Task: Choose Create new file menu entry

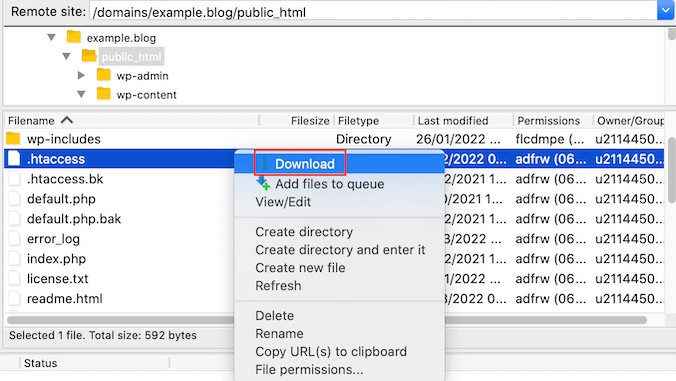Action: [300, 268]
